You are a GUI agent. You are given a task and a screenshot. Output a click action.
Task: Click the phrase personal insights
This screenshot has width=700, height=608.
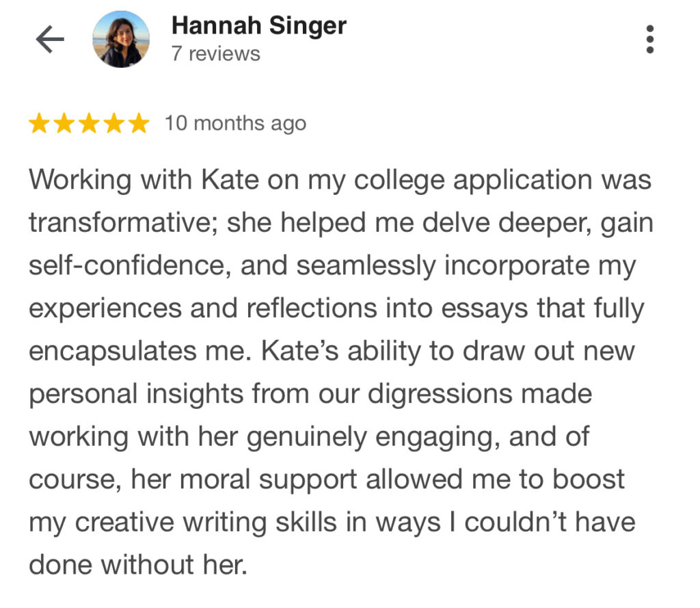tap(136, 395)
